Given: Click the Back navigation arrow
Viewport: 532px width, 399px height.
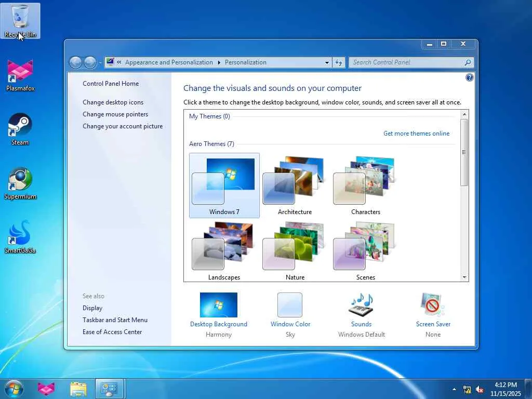Looking at the screenshot, I should 75,62.
